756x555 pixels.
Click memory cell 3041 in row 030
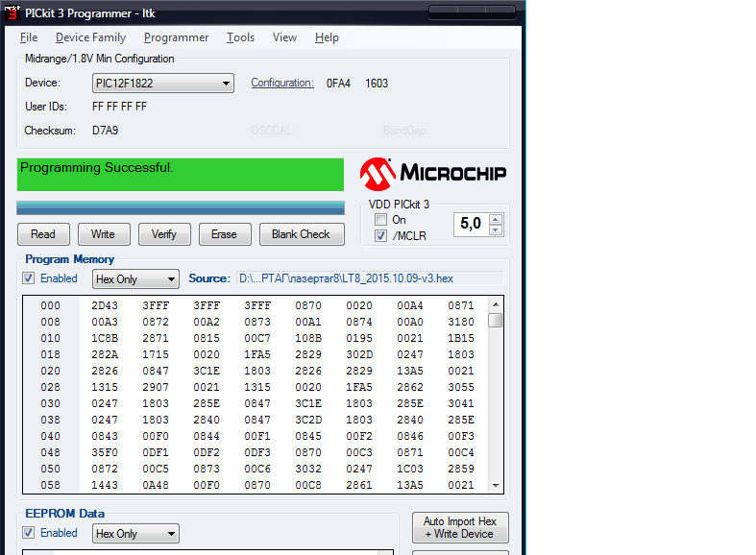point(461,403)
